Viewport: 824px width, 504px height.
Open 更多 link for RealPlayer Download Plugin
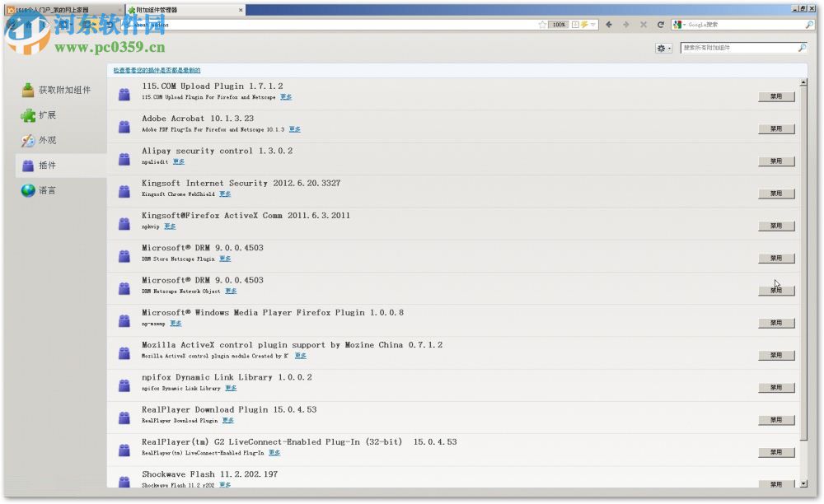point(227,421)
